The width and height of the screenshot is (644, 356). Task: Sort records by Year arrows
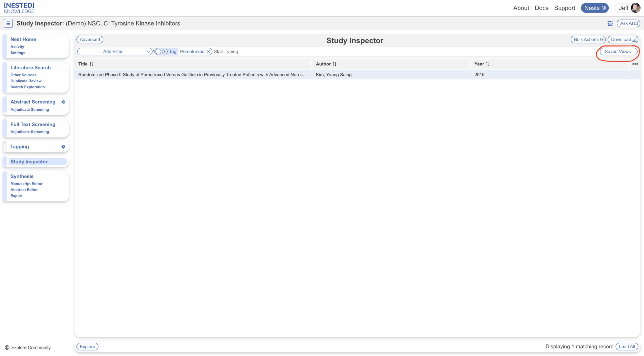tap(488, 64)
